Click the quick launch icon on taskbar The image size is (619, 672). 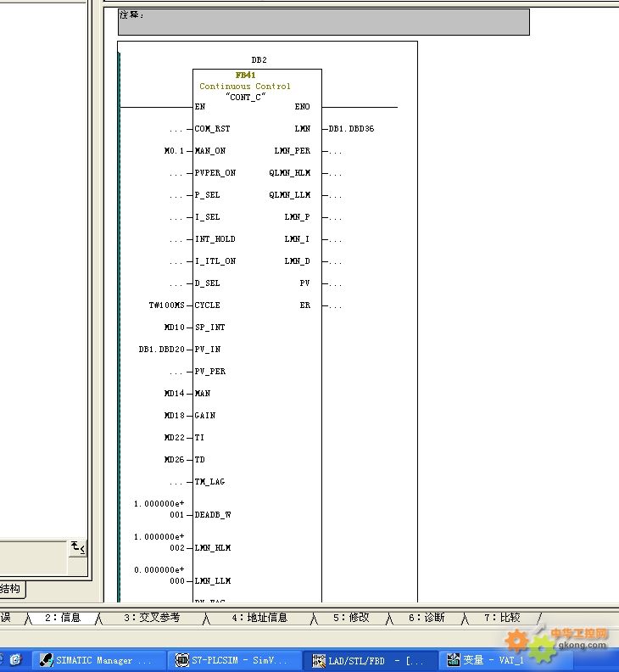click(15, 659)
